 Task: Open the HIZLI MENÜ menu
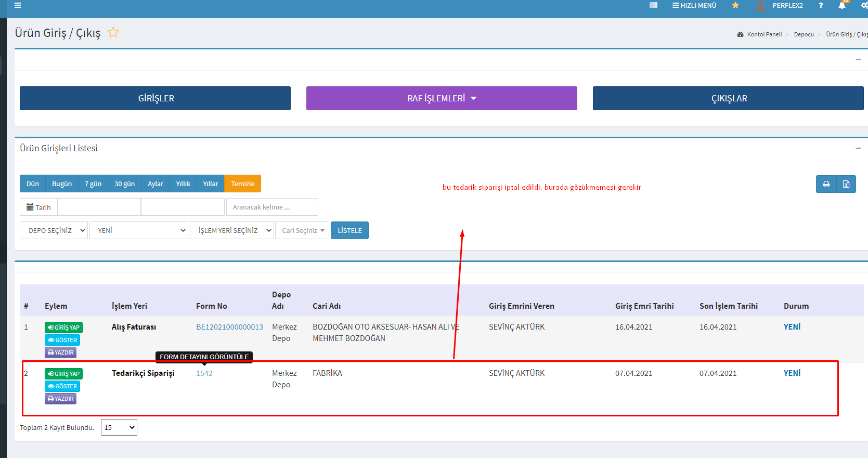click(x=694, y=5)
